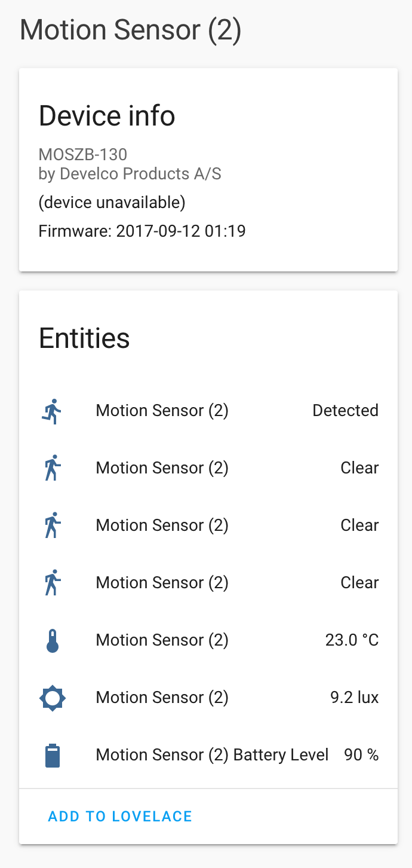Click the Device info heading
This screenshot has height=868, width=412.
pos(107,116)
